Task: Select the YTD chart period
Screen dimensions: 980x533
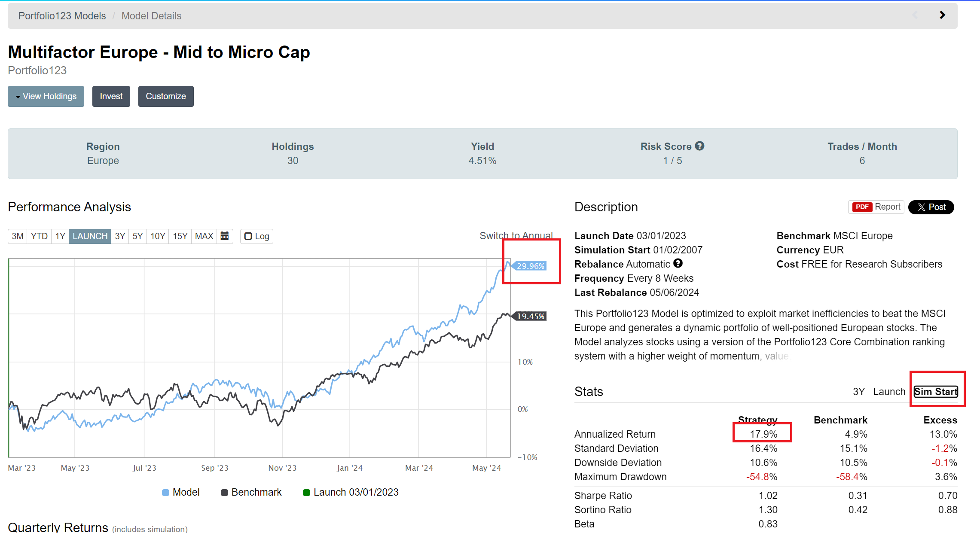Action: [39, 236]
